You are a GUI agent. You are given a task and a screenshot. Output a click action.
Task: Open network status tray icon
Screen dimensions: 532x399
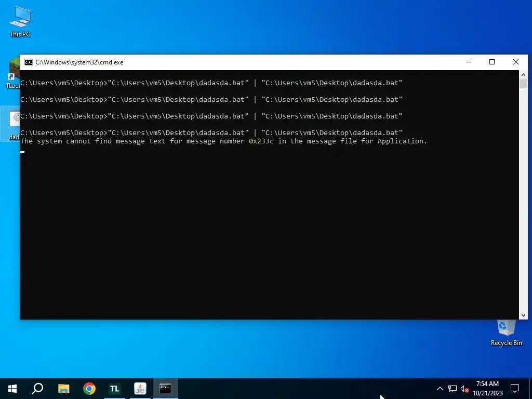pyautogui.click(x=453, y=389)
